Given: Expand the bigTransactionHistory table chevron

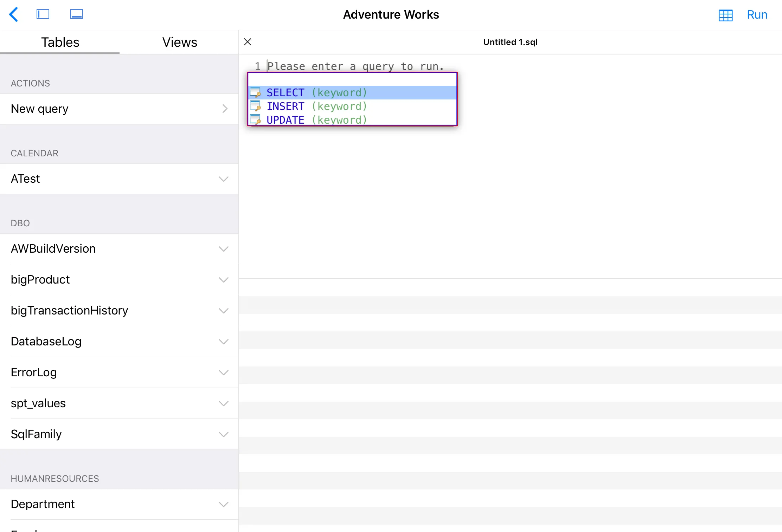Looking at the screenshot, I should coord(224,311).
